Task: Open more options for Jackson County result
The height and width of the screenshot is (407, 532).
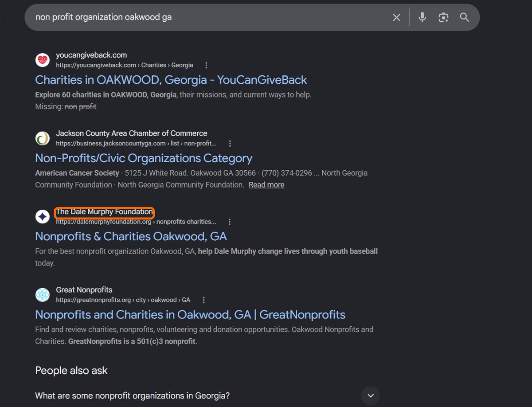Action: coord(230,144)
